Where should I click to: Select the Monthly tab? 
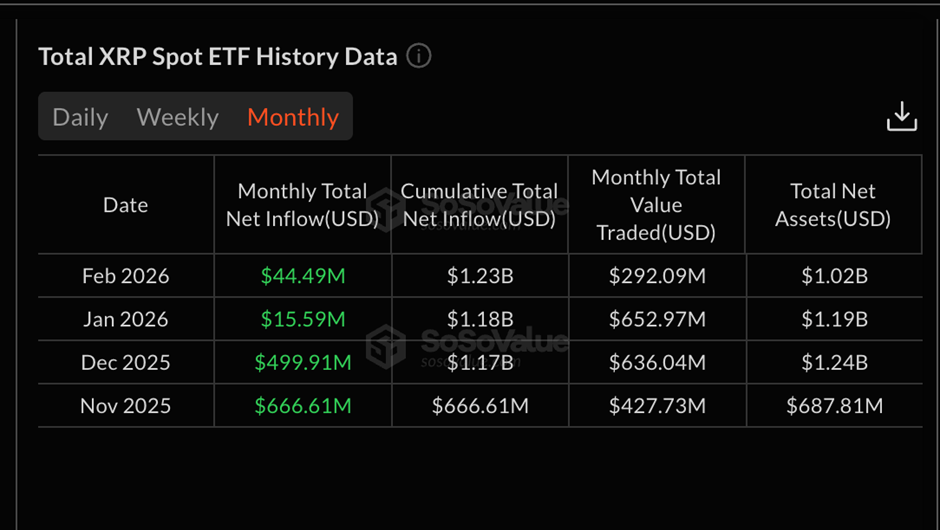(x=293, y=117)
